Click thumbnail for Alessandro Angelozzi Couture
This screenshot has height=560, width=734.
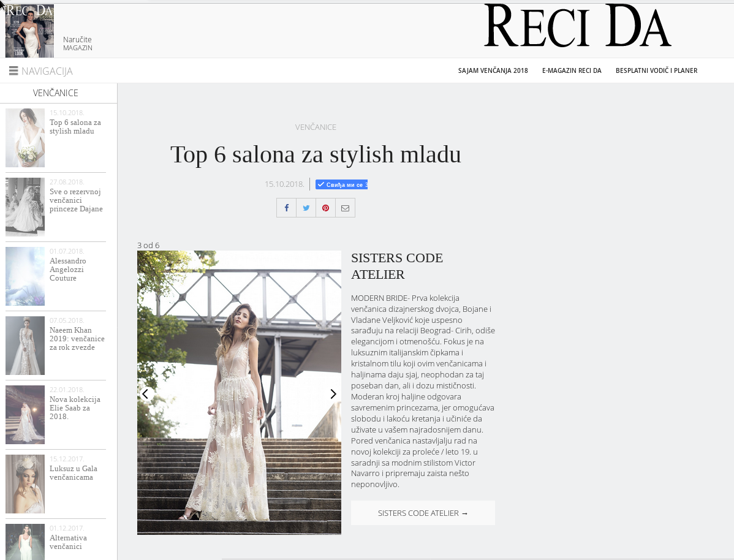25,276
